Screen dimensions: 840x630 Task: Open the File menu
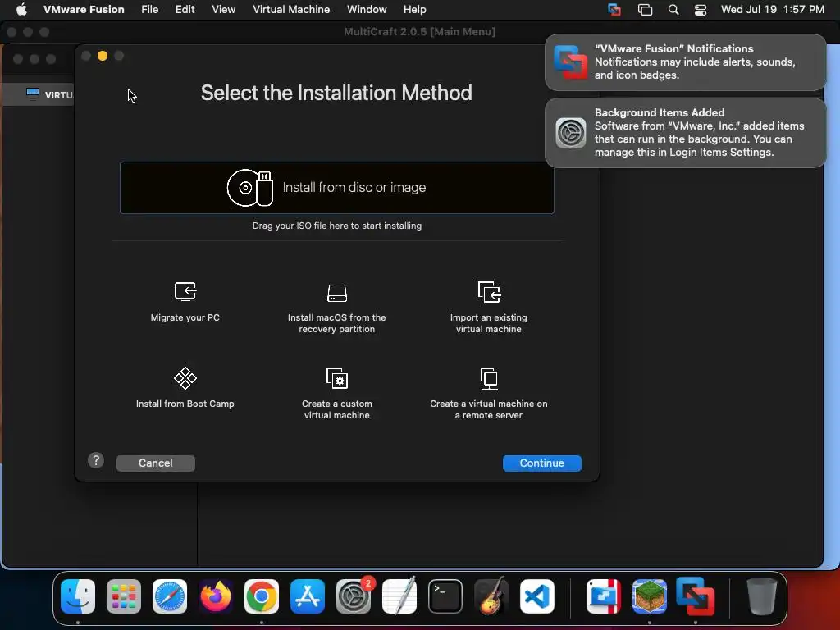(x=149, y=10)
